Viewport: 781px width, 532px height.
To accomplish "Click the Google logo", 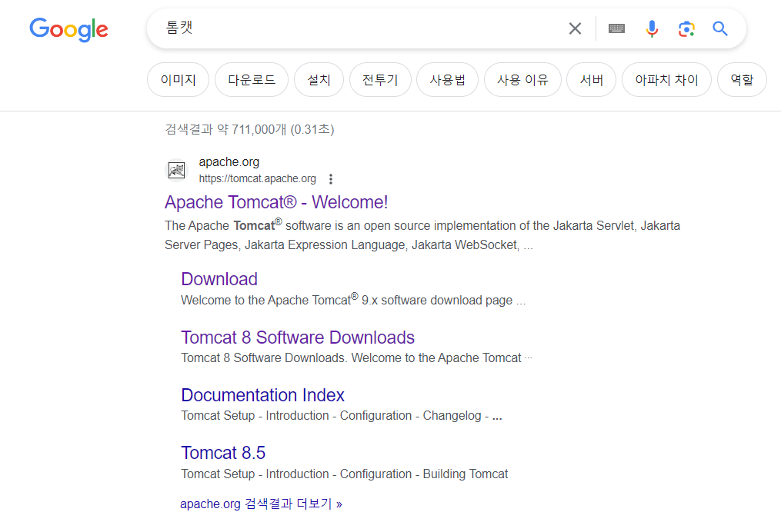I will click(x=68, y=30).
